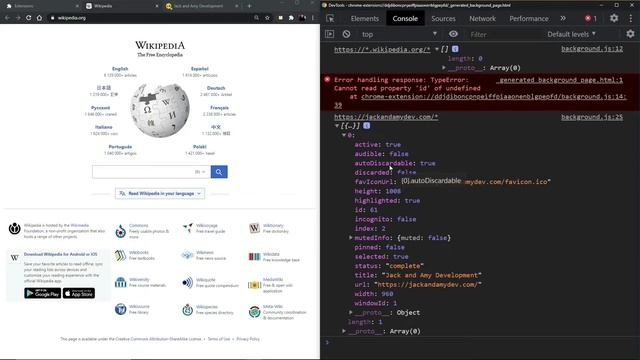The width and height of the screenshot is (640, 360).
Task: Select the inspect element picker icon in DevTools
Action: tap(330, 18)
